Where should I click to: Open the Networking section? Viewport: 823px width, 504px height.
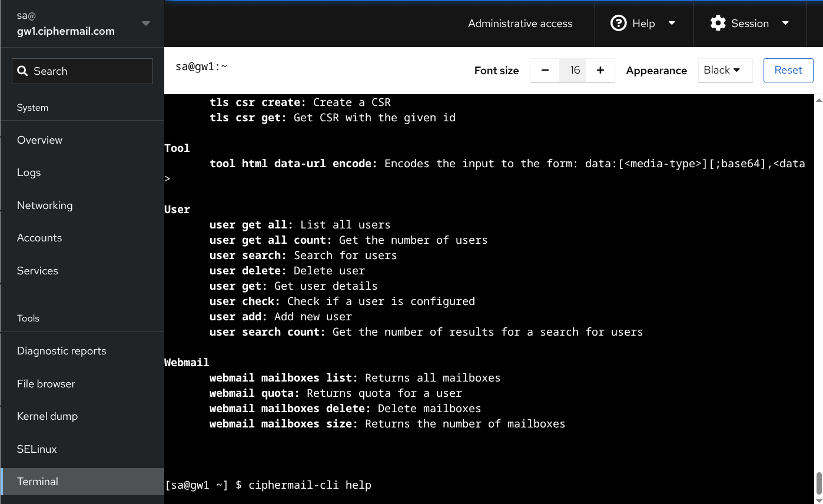45,205
